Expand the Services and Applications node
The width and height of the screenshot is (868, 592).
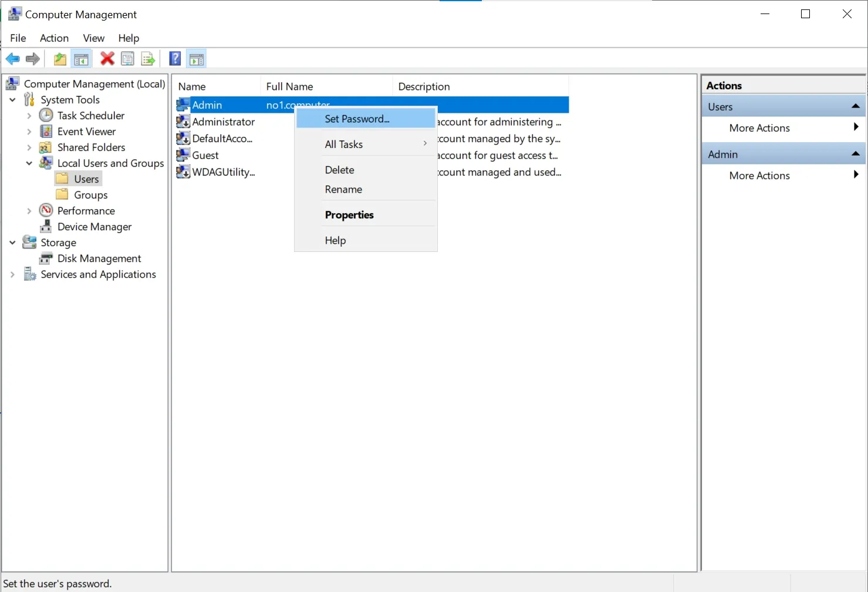click(12, 274)
